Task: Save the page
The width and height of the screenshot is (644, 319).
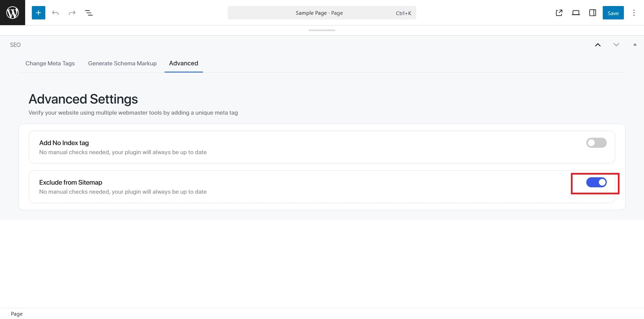Action: [613, 13]
